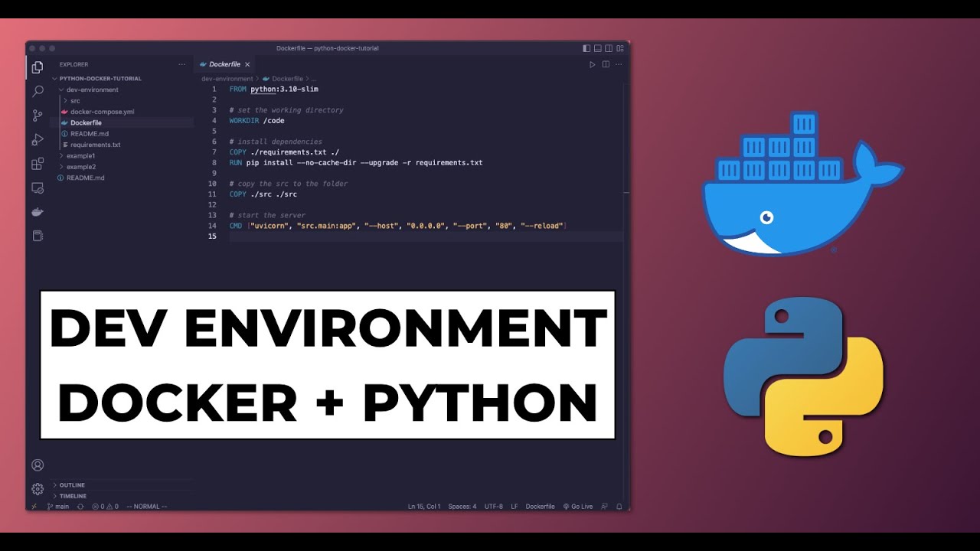Click the Dockerfile language mode status item
Viewport: 980px width, 551px height.
[x=540, y=507]
